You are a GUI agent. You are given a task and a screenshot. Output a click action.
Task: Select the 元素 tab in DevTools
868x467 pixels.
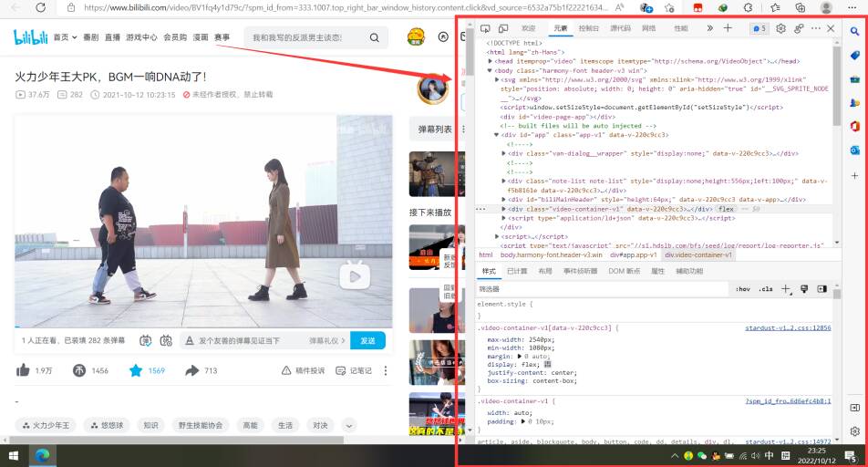560,28
